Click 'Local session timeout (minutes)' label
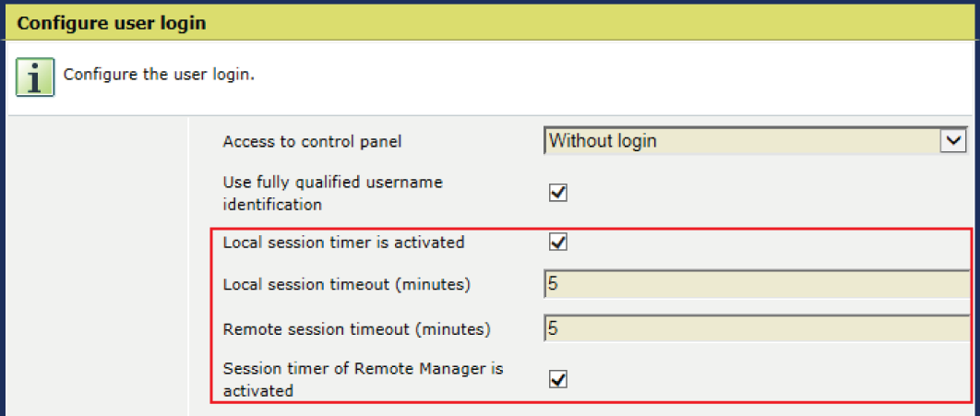980x416 pixels. tap(346, 285)
